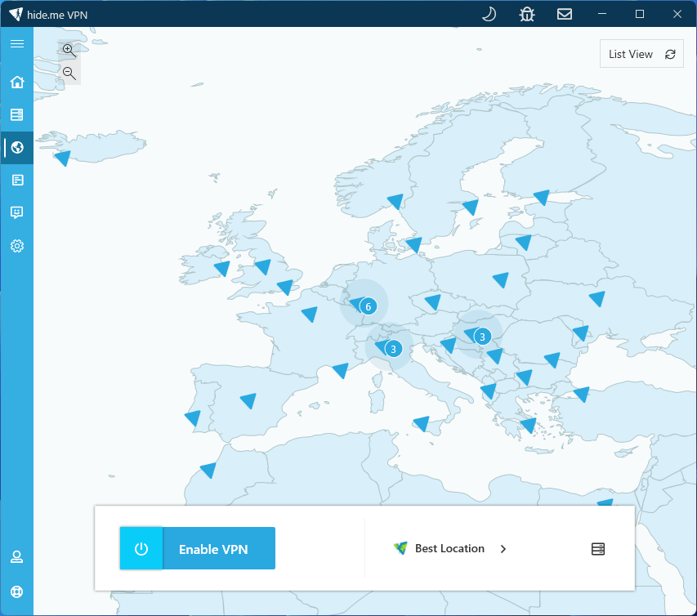Open the Settings gear
Viewport: 697px width, 616px height.
(16, 245)
